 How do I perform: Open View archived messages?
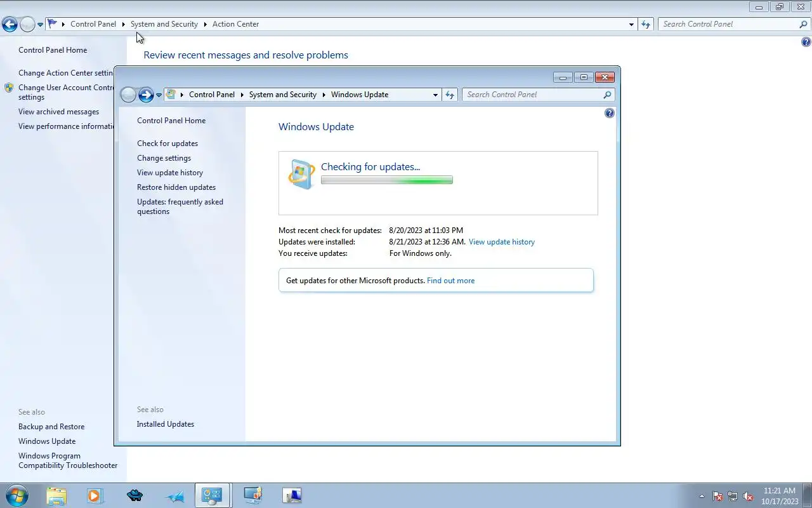[58, 112]
